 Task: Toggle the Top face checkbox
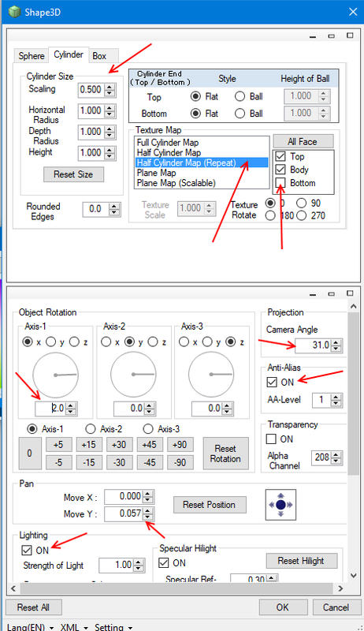click(280, 156)
